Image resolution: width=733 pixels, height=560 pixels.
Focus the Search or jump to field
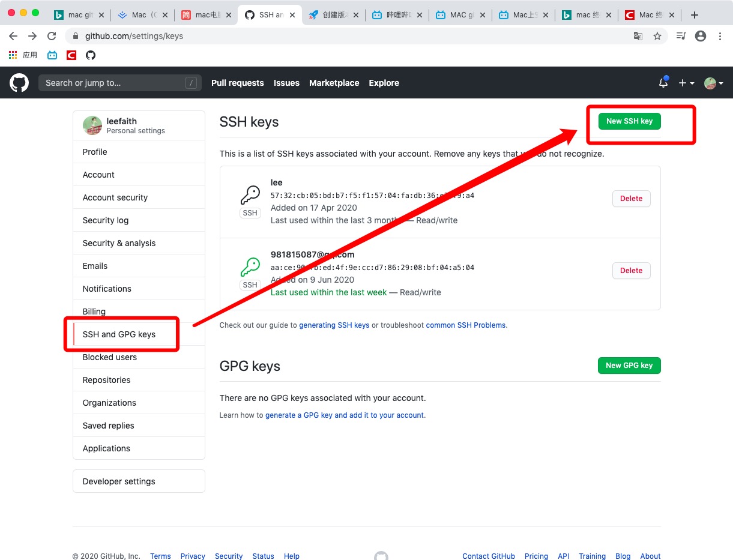pyautogui.click(x=120, y=83)
